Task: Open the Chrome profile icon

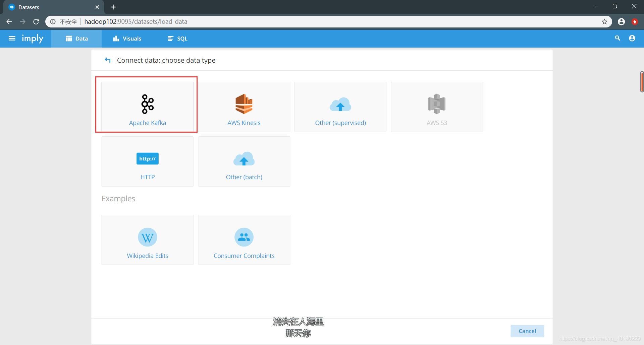Action: tap(621, 21)
